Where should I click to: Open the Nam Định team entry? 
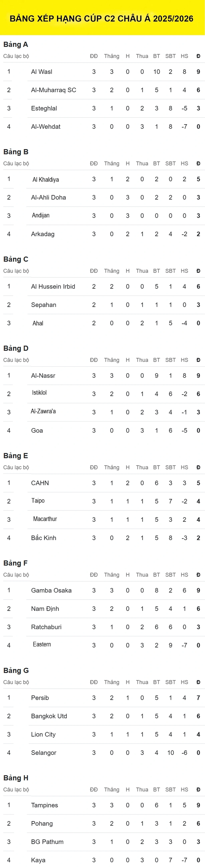[x=45, y=609]
